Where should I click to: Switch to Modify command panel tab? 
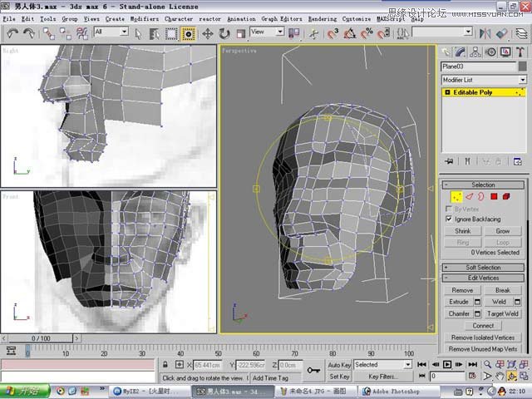pyautogui.click(x=461, y=52)
